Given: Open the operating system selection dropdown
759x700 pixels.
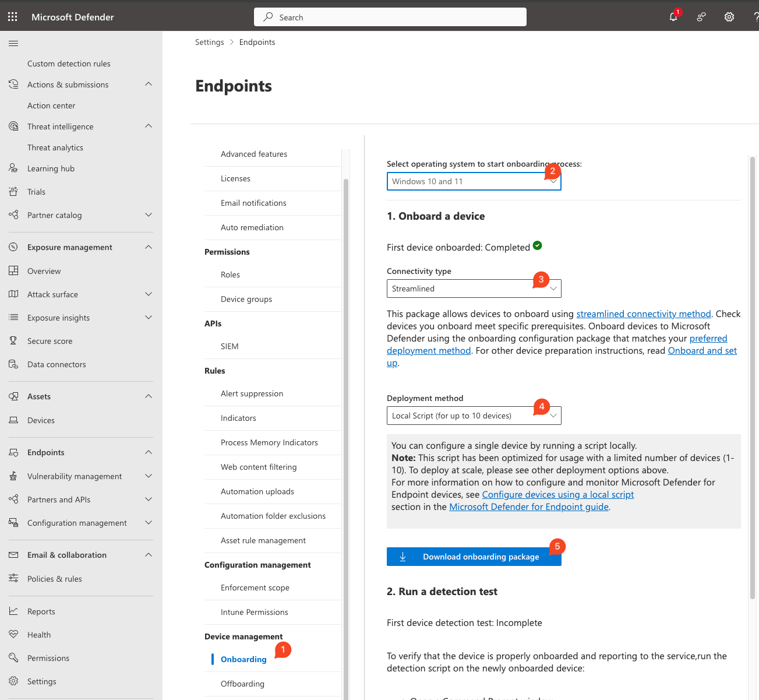Looking at the screenshot, I should (x=474, y=181).
